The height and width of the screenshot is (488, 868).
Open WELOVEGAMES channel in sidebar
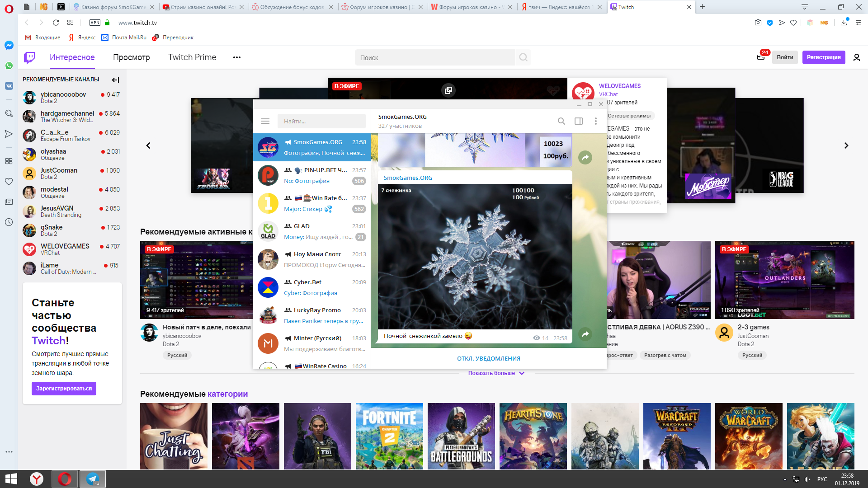[x=71, y=249]
